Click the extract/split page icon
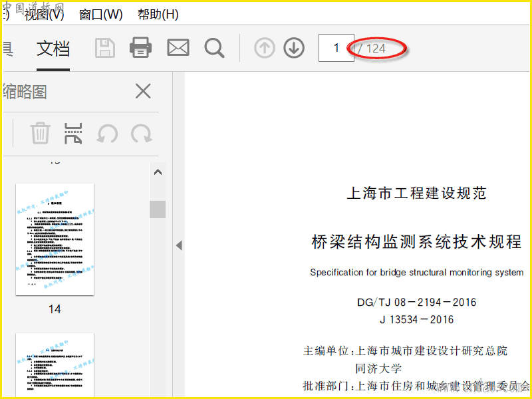 [x=73, y=134]
